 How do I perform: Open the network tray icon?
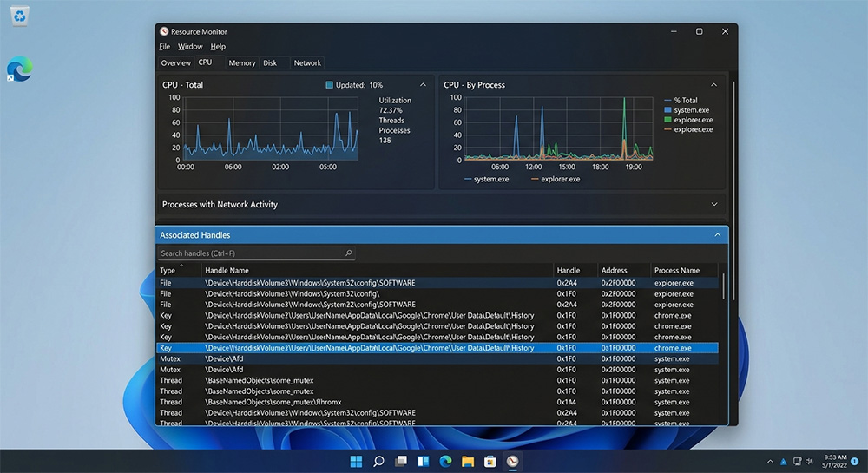(x=797, y=462)
